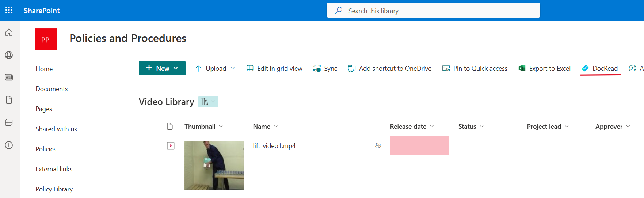Expand the Release date column header menu

[412, 127]
